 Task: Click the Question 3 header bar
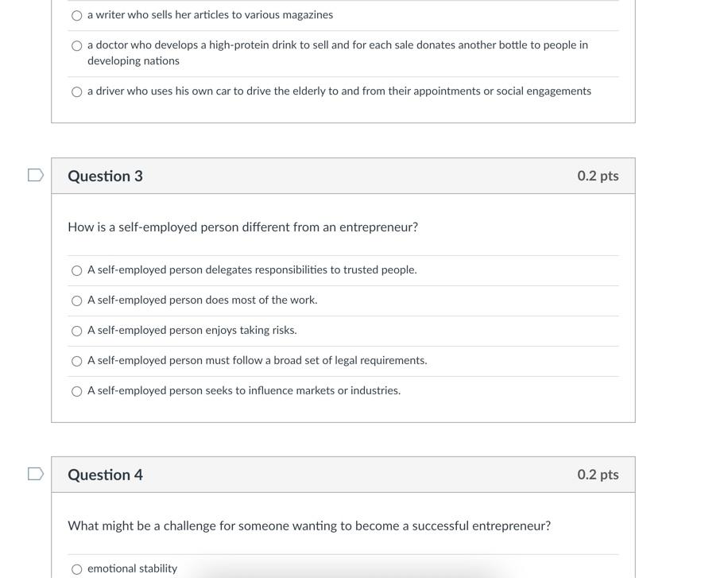click(343, 176)
